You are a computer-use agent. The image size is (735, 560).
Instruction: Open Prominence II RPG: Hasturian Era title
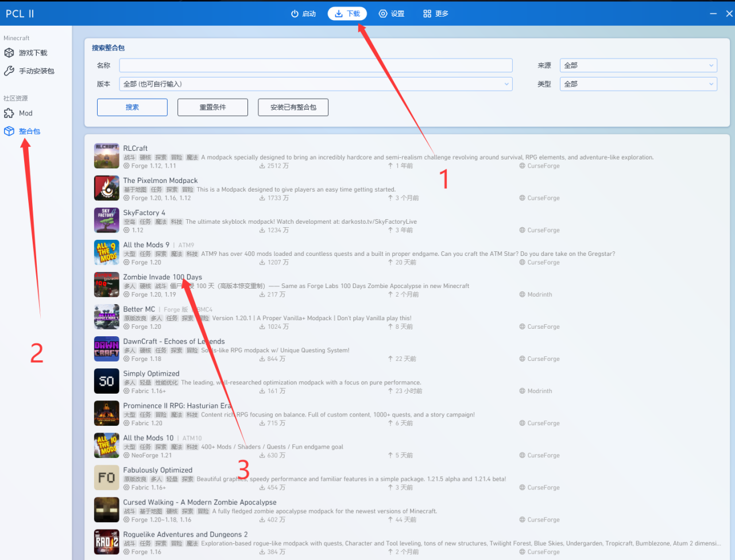[177, 406]
